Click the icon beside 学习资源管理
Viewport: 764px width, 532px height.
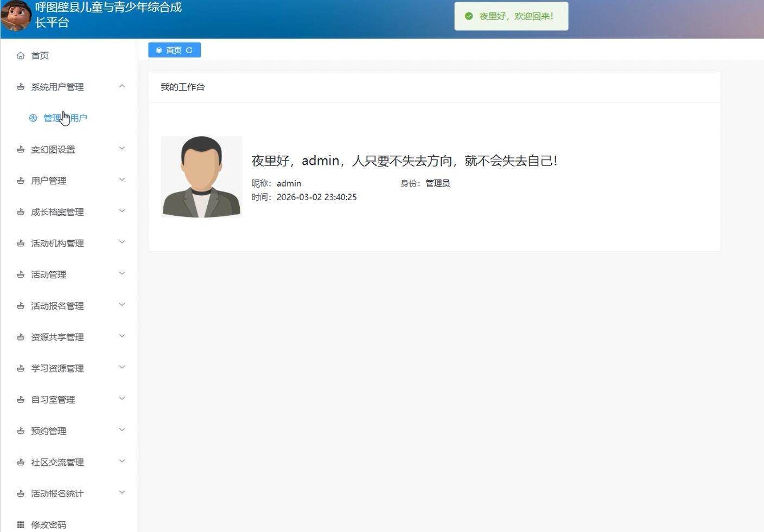(x=21, y=368)
